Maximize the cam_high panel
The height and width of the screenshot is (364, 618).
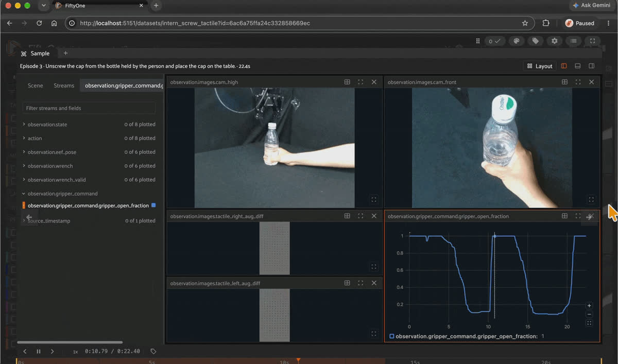point(360,82)
